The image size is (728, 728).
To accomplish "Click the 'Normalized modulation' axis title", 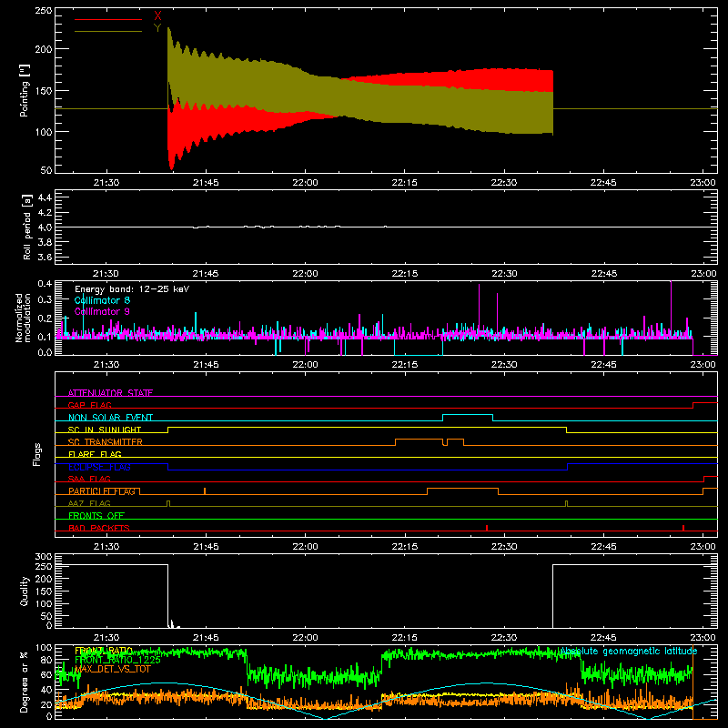I will pos(23,318).
